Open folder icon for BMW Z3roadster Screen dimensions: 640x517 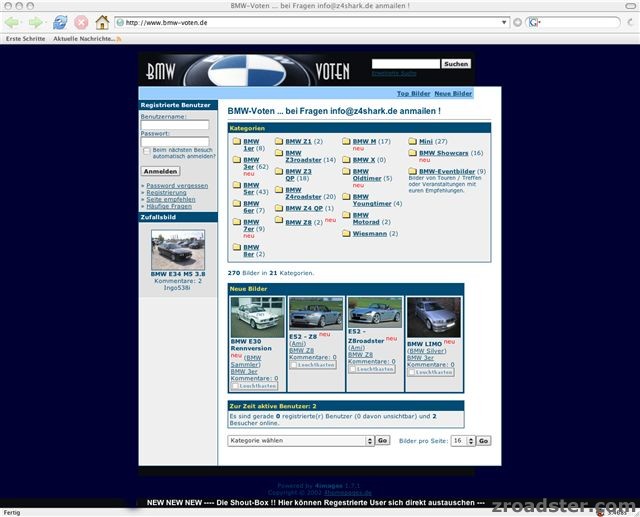(x=279, y=153)
